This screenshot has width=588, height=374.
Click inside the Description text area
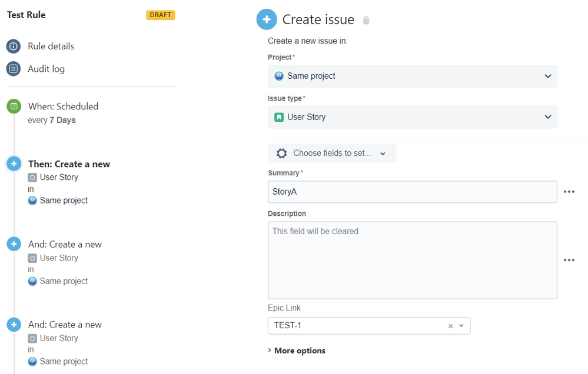tap(412, 260)
